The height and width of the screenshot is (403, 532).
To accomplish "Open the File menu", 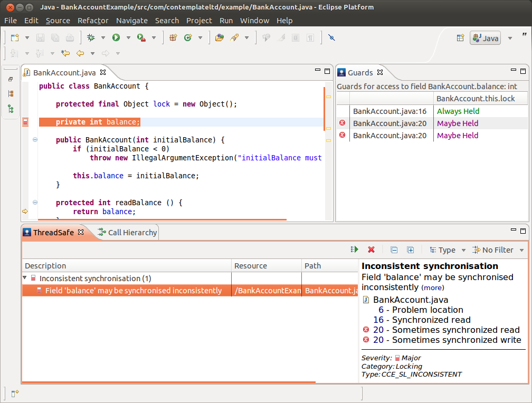I will coord(11,21).
